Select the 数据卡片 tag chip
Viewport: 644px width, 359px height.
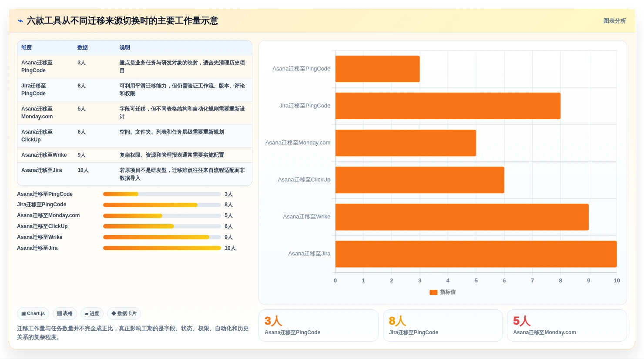pos(124,313)
